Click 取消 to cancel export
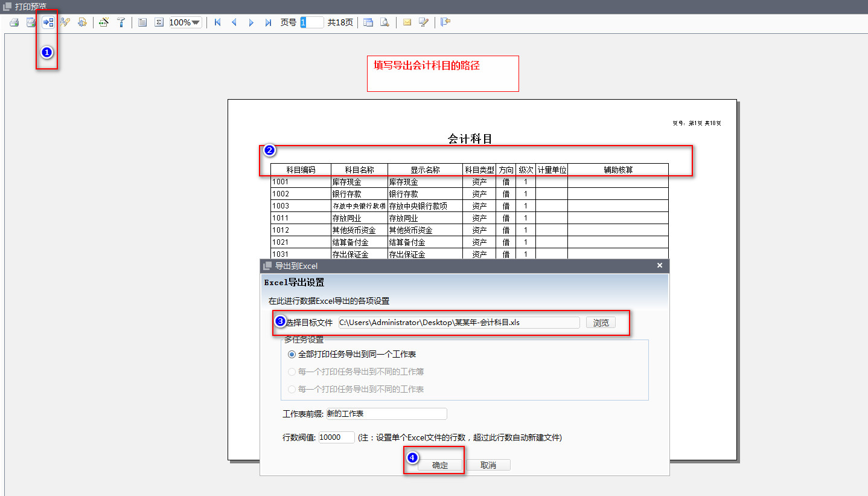 (488, 465)
